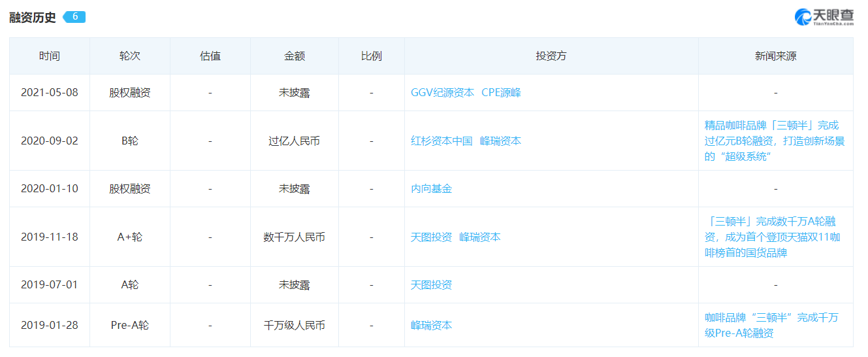Click 峰瑞资本 in the B轮 row
Image resolution: width=868 pixels, height=357 pixels.
[x=500, y=141]
